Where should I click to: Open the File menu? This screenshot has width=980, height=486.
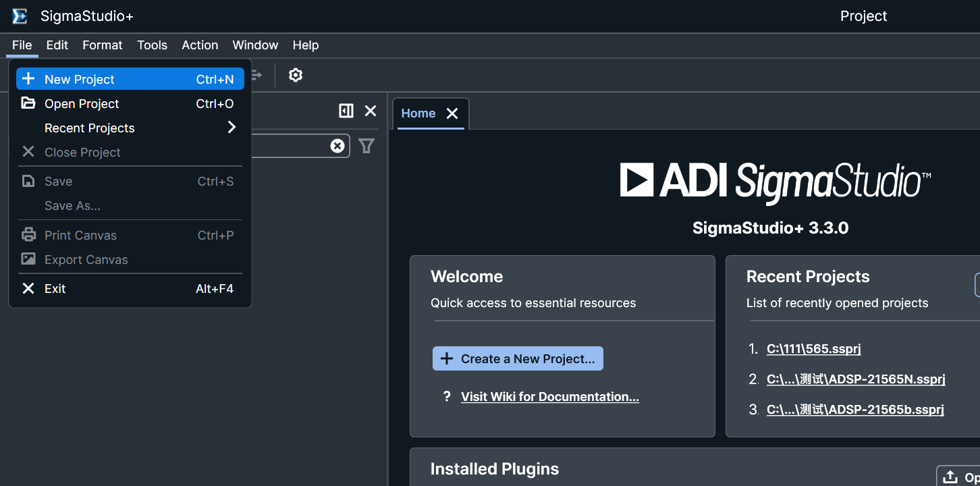pyautogui.click(x=22, y=45)
